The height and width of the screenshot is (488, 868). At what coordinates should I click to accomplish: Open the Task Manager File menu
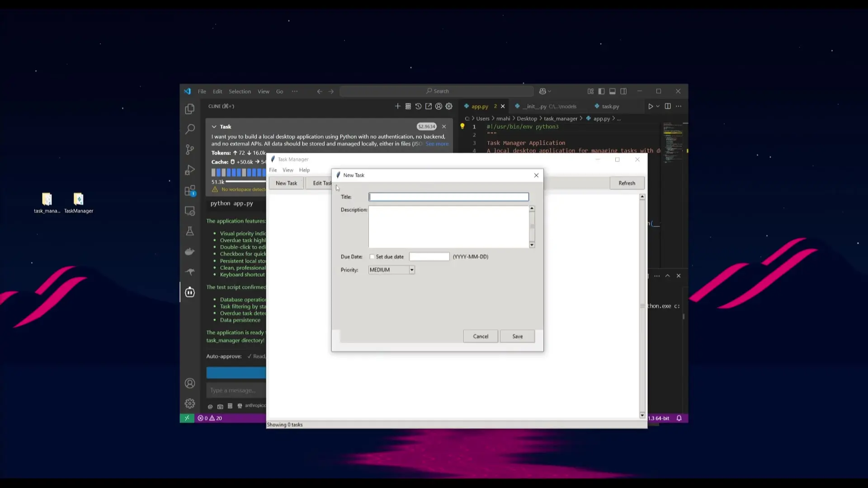tap(273, 170)
